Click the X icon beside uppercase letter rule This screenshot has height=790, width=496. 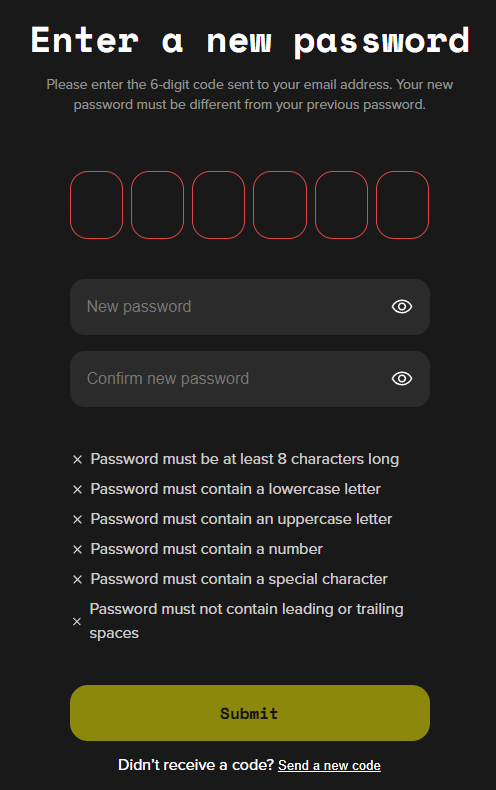(x=77, y=519)
